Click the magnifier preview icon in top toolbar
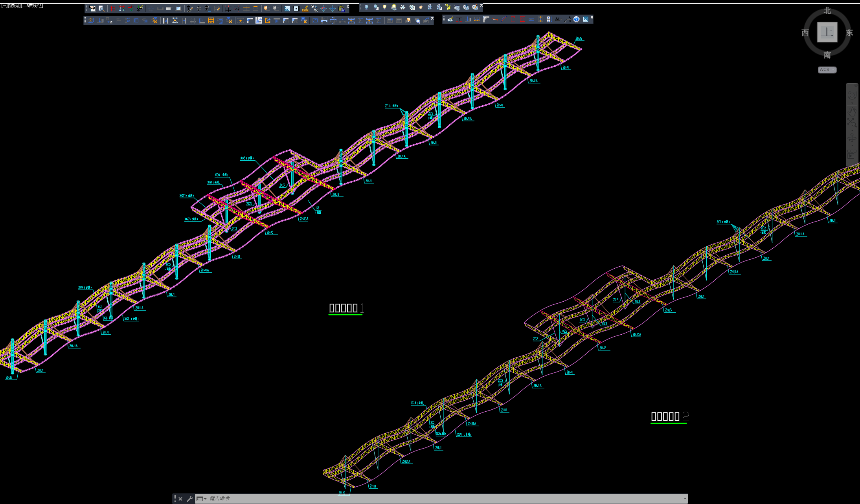The width and height of the screenshot is (860, 504). click(101, 8)
